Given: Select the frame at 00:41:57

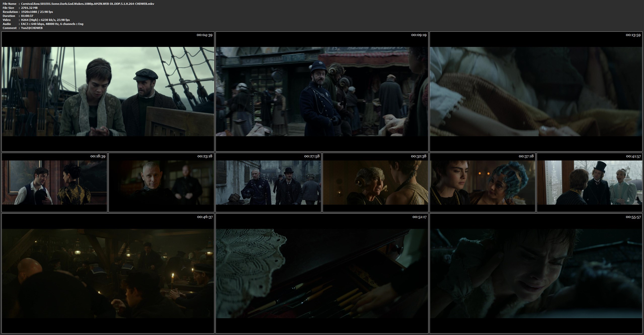Looking at the screenshot, I should (590, 182).
